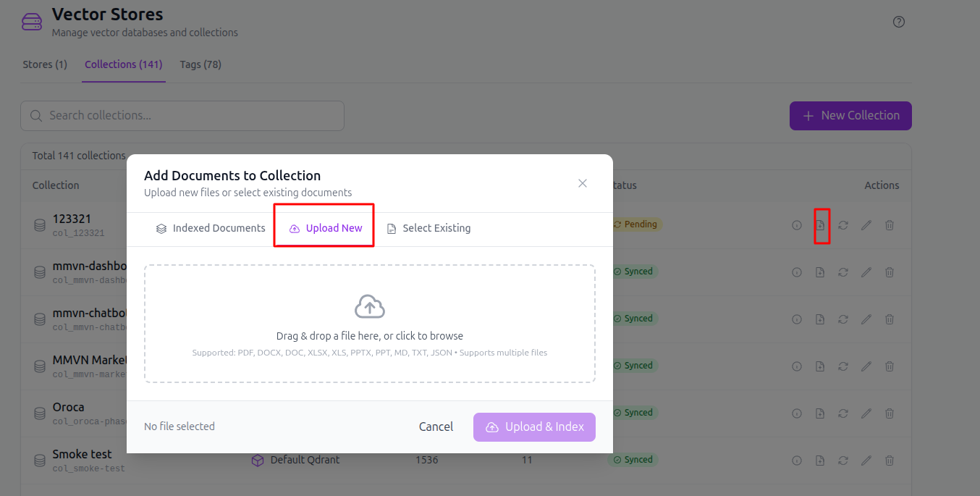Click sync icon for the 123321 collection
980x496 pixels.
[843, 225]
